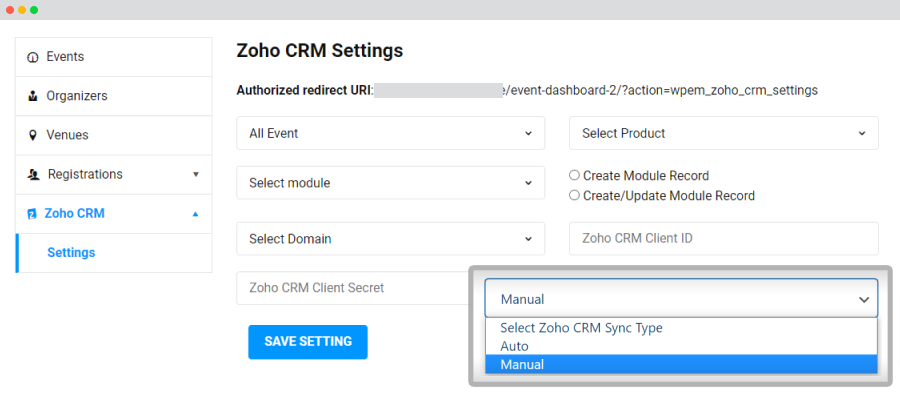Screen dimensions: 900x420
Task: Focus the Zoho CRM Client ID field
Action: [x=723, y=239]
